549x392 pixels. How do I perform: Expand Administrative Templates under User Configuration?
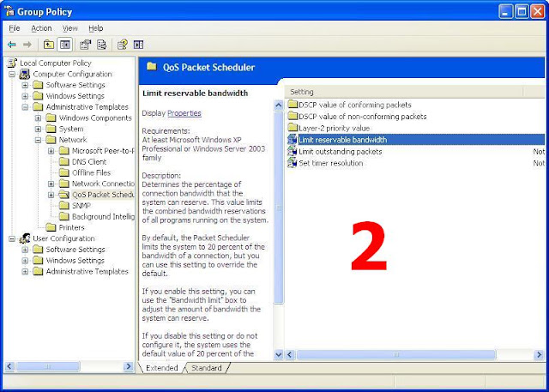click(x=25, y=271)
